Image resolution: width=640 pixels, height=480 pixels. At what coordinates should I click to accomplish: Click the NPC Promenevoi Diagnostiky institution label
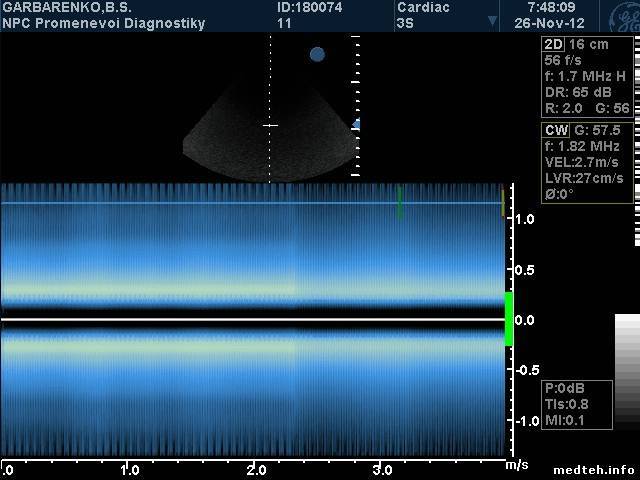tap(104, 23)
